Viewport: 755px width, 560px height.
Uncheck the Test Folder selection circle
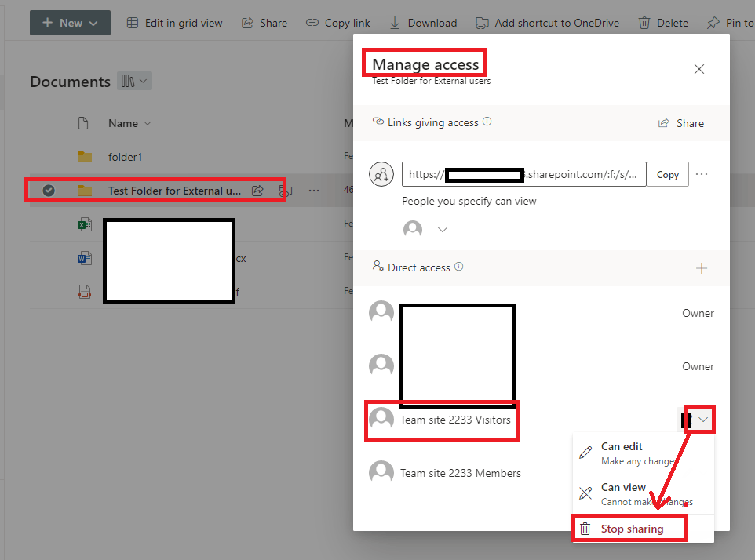click(49, 191)
